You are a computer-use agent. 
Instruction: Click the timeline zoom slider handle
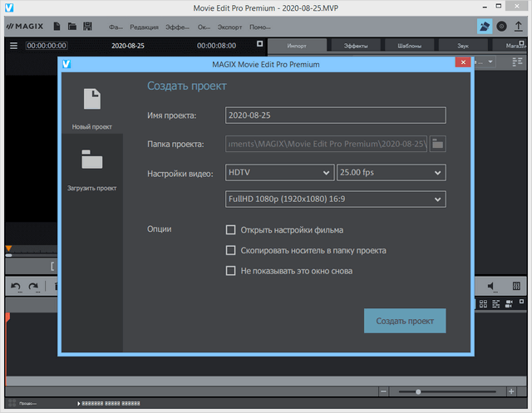tap(418, 391)
